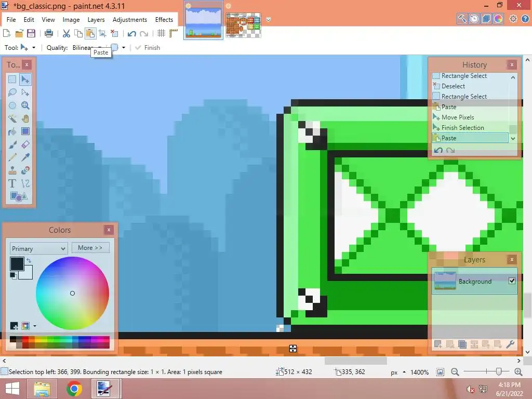Open the Edit menu
The image size is (532, 399).
pyautogui.click(x=29, y=20)
